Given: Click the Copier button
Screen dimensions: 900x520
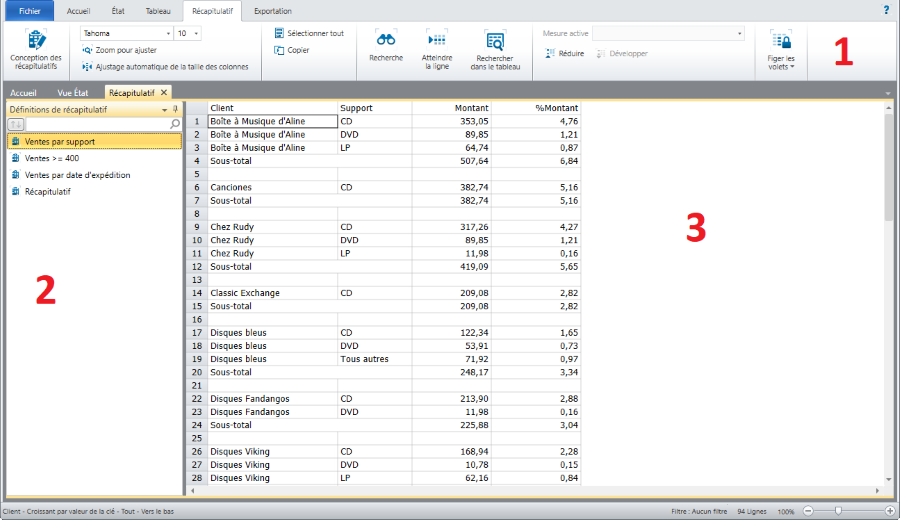Looking at the screenshot, I should click(x=292, y=50).
